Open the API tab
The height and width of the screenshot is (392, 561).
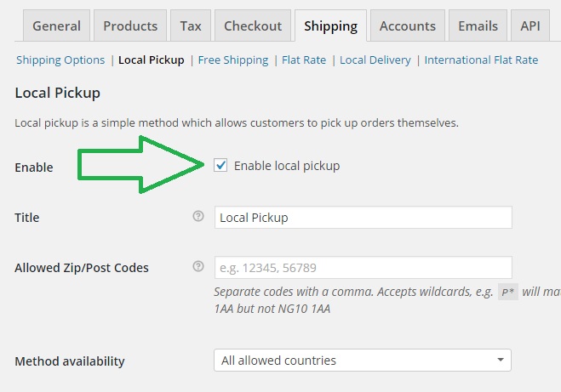530,26
